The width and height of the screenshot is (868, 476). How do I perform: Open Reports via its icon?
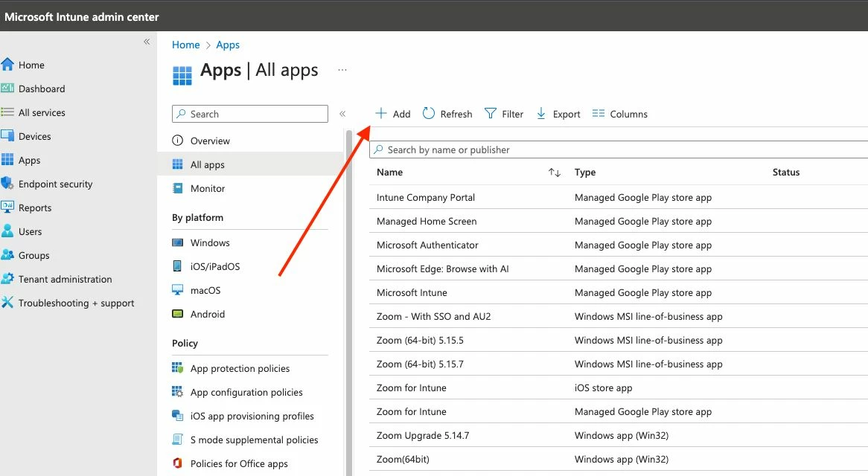click(7, 208)
